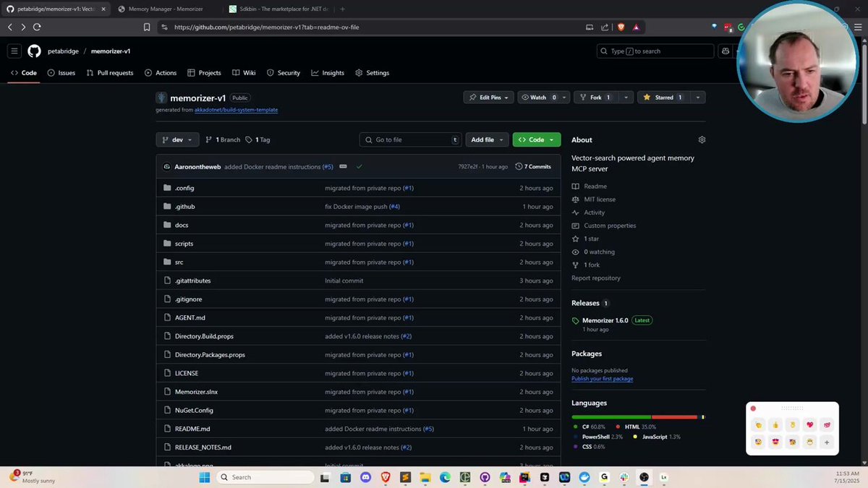868x488 pixels.
Task: Open the Projects tab
Action: click(x=205, y=73)
